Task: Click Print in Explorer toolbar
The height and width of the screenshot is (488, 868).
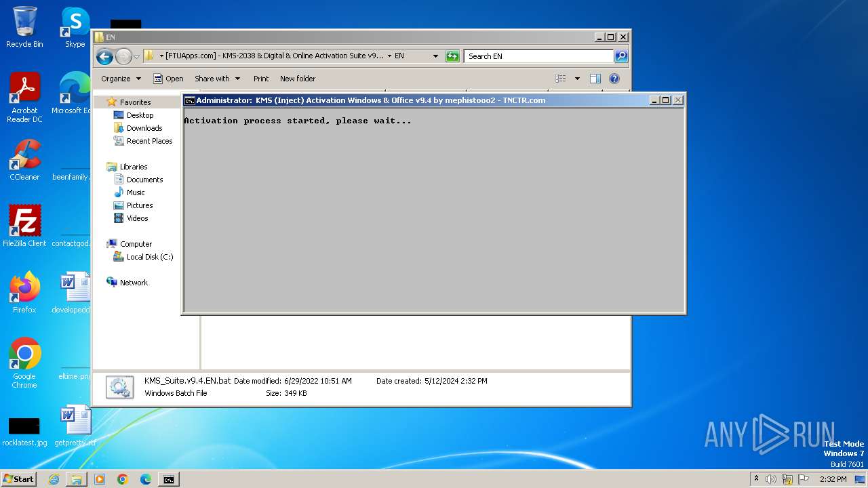Action: coord(261,79)
